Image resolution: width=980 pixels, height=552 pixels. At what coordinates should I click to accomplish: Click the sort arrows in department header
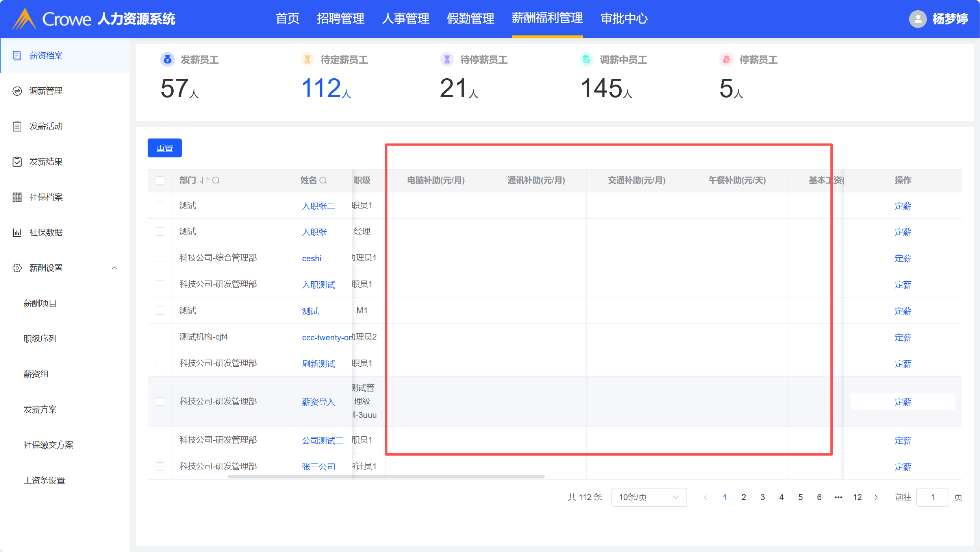(204, 181)
